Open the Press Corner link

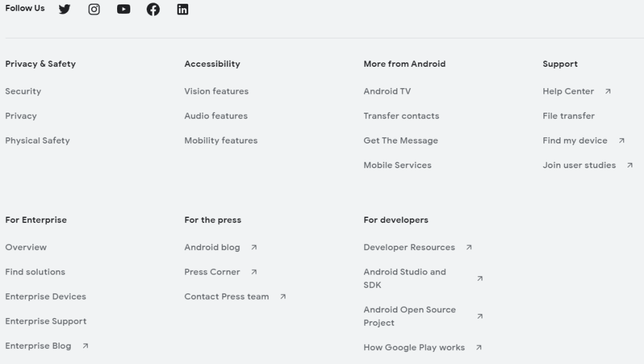pyautogui.click(x=212, y=272)
